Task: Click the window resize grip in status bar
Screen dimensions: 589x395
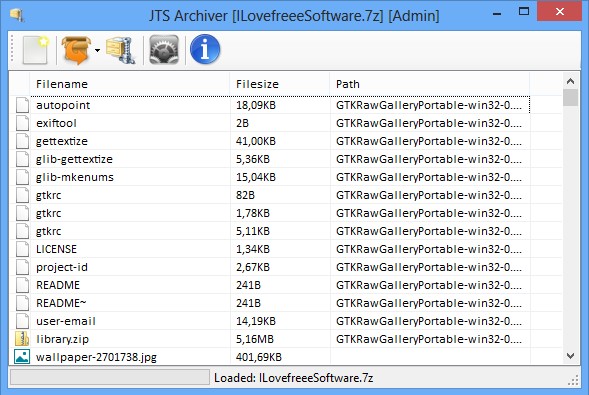Action: (x=573, y=380)
